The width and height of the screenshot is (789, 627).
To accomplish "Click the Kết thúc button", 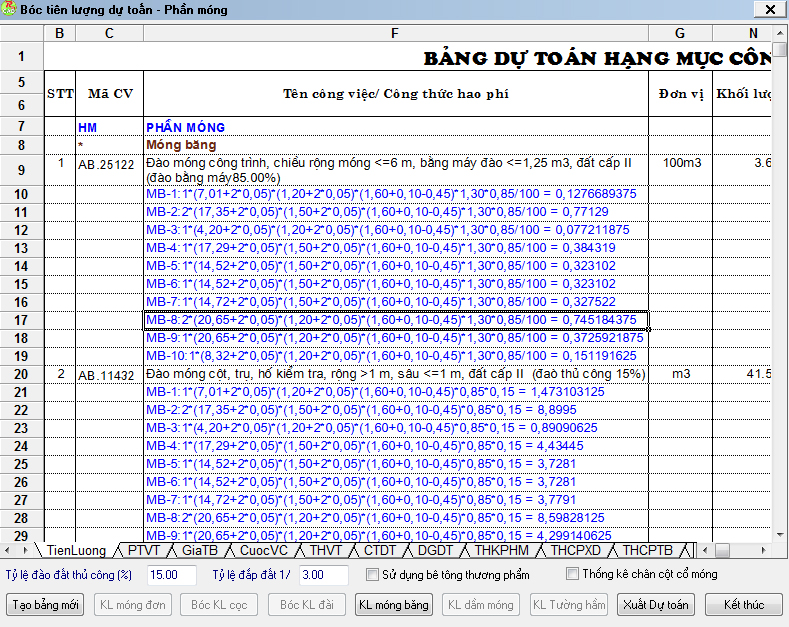I will tap(744, 605).
